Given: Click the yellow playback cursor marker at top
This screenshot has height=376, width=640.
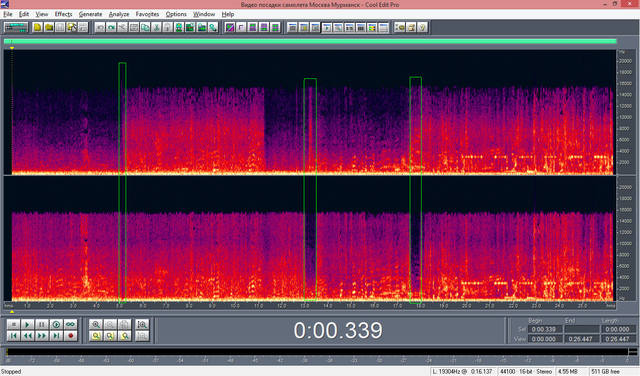Looking at the screenshot, I should pos(12,48).
